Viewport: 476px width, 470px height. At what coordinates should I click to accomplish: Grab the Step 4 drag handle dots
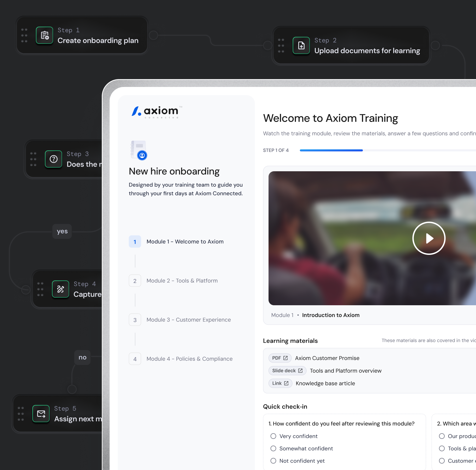40,289
